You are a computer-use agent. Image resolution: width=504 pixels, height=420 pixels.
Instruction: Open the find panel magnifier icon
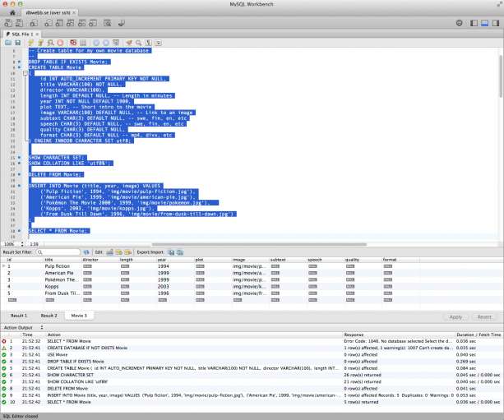138,43
